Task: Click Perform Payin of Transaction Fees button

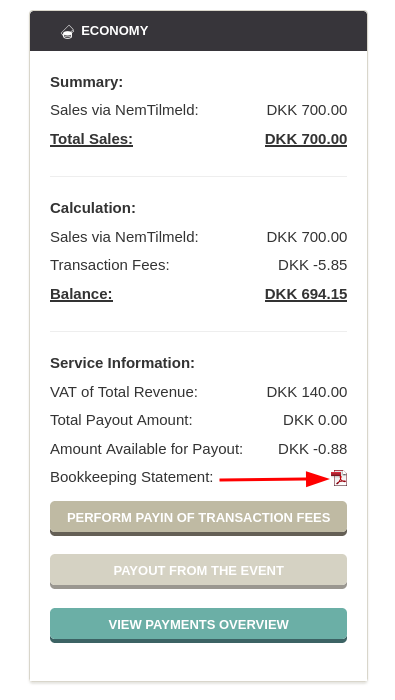Action: coord(198,518)
